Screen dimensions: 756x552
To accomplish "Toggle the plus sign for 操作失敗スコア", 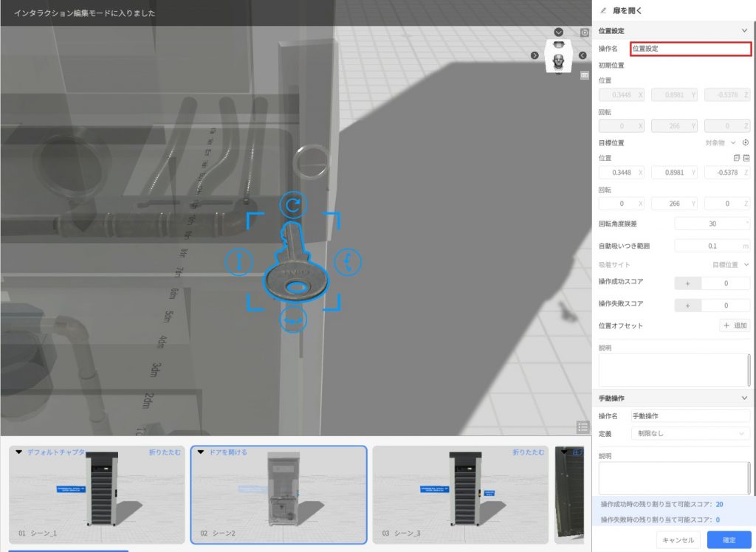I will (x=688, y=306).
